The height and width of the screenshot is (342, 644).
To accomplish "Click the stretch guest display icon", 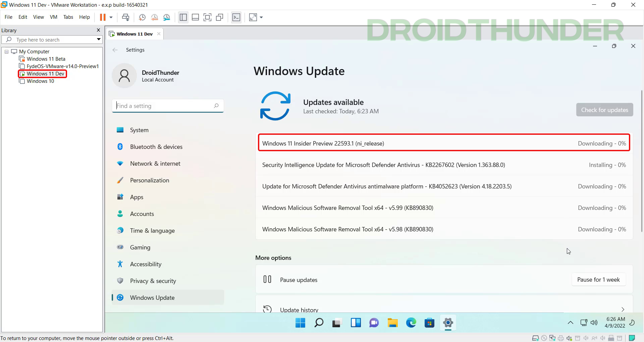I will click(x=253, y=17).
